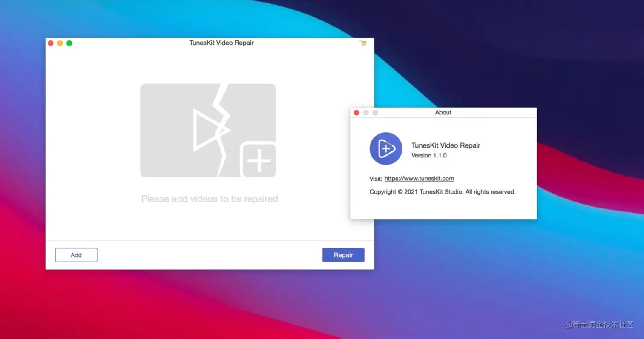
Task: Open the shopping cart icon in TunesKit title bar
Action: 363,43
